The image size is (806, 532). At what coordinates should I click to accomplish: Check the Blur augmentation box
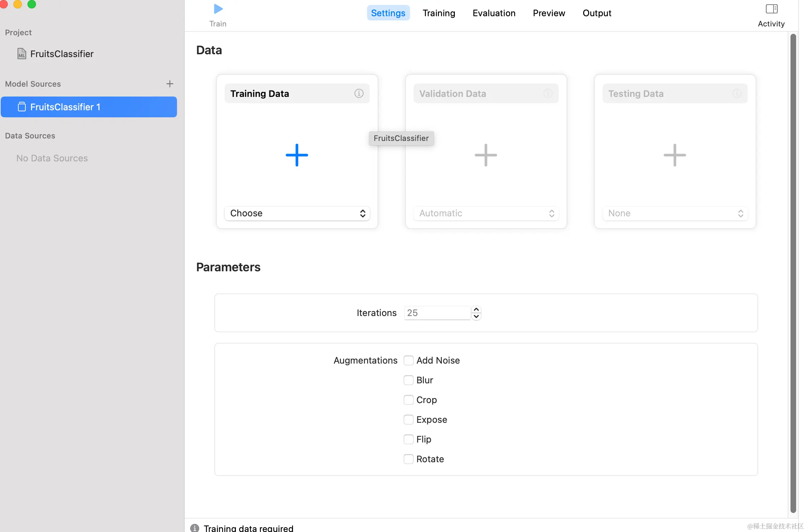coord(408,380)
